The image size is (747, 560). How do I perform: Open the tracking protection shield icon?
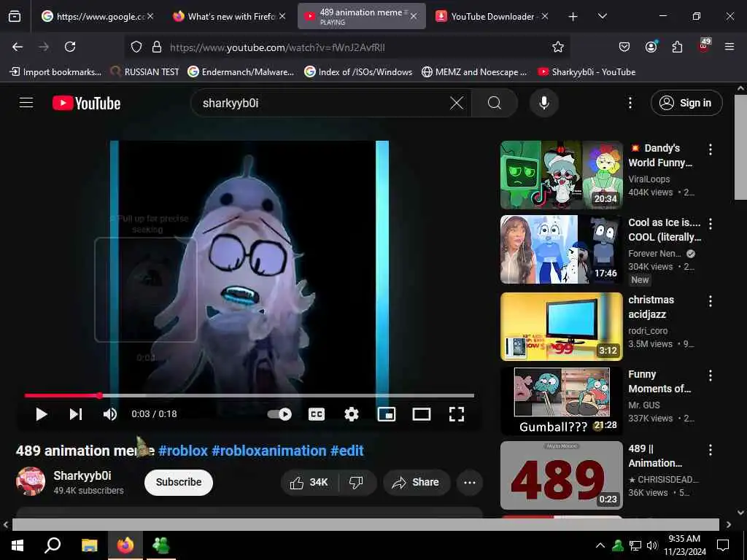tap(136, 47)
